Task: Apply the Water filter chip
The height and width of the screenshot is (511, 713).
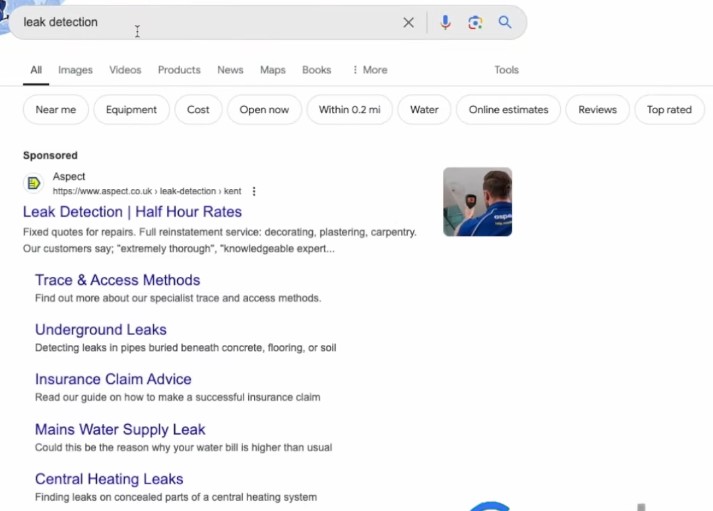Action: [x=424, y=110]
